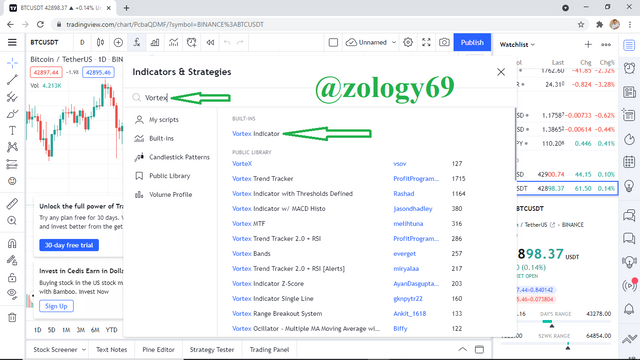
Task: Remove drawings using trash icon
Action: tap(12, 317)
